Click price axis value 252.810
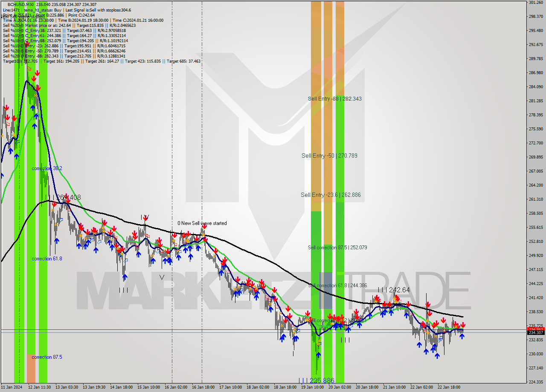Image resolution: width=546 pixels, height=392 pixels. 536,241
